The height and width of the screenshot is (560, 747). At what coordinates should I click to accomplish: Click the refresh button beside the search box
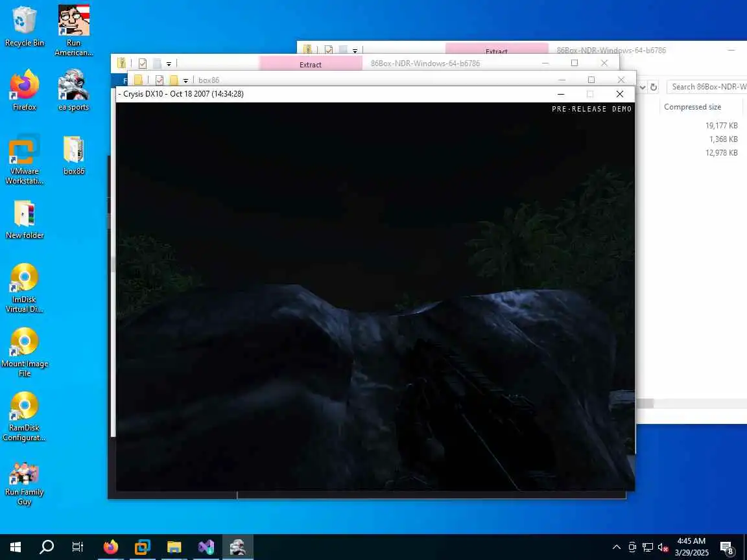tap(654, 87)
